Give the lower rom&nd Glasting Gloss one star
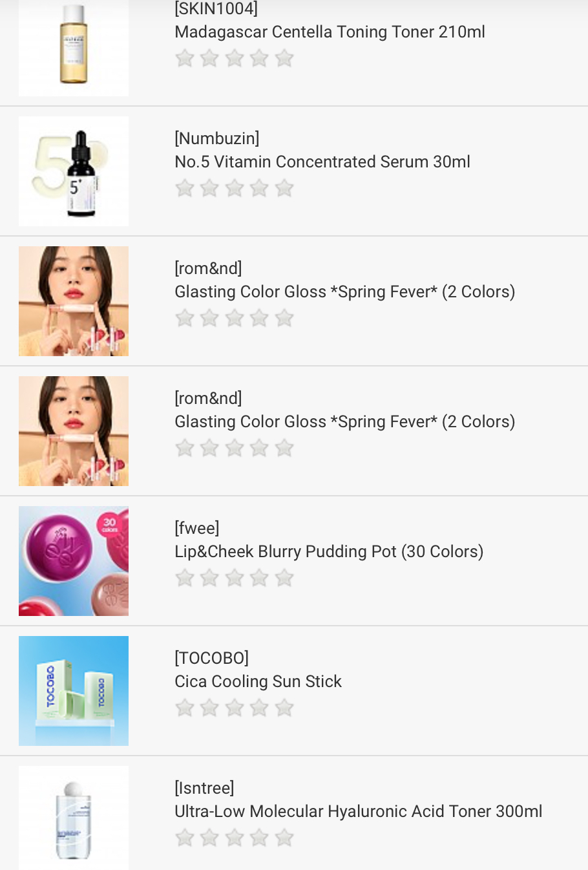Viewport: 588px width, 870px height. click(x=185, y=449)
